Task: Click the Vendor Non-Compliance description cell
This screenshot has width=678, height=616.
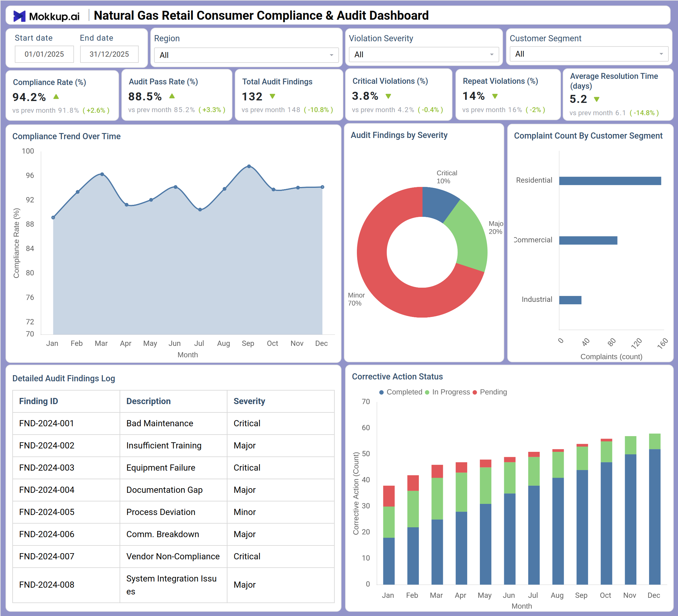Action: coord(174,557)
